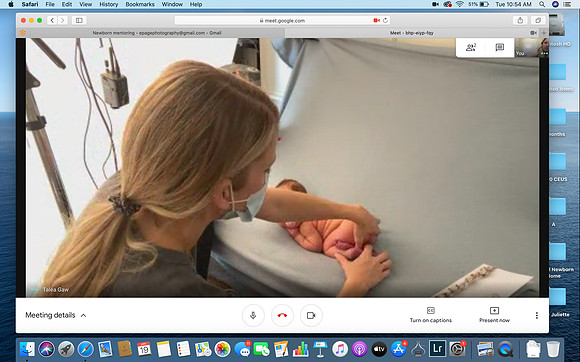The width and height of the screenshot is (580, 362).
Task: Reload the page in Safari
Action: click(385, 20)
